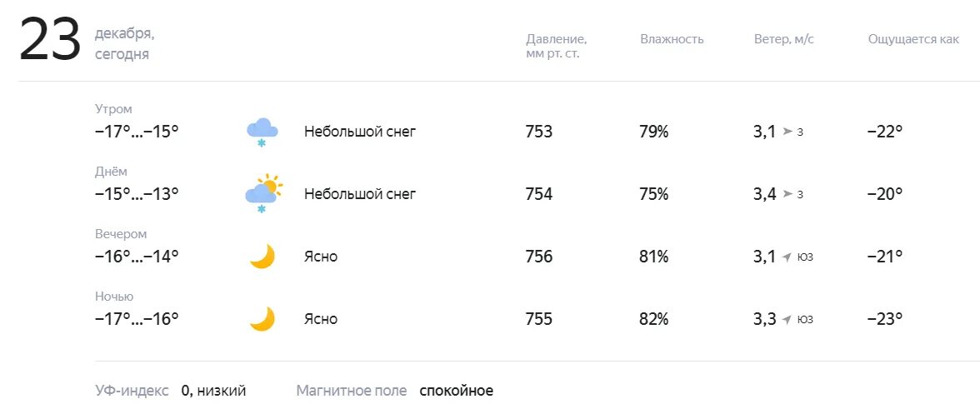980x414 pixels.
Task: Click the 'Давление, мм рт. ст.' column header
Action: tap(557, 46)
